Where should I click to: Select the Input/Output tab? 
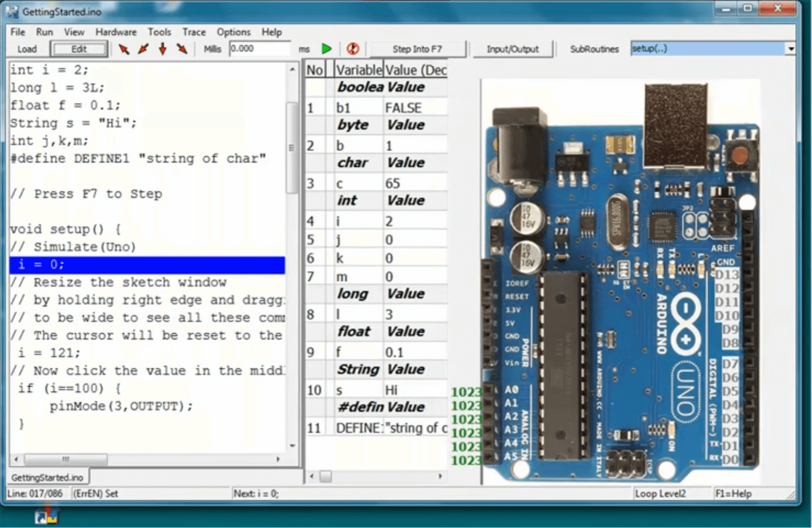[510, 48]
